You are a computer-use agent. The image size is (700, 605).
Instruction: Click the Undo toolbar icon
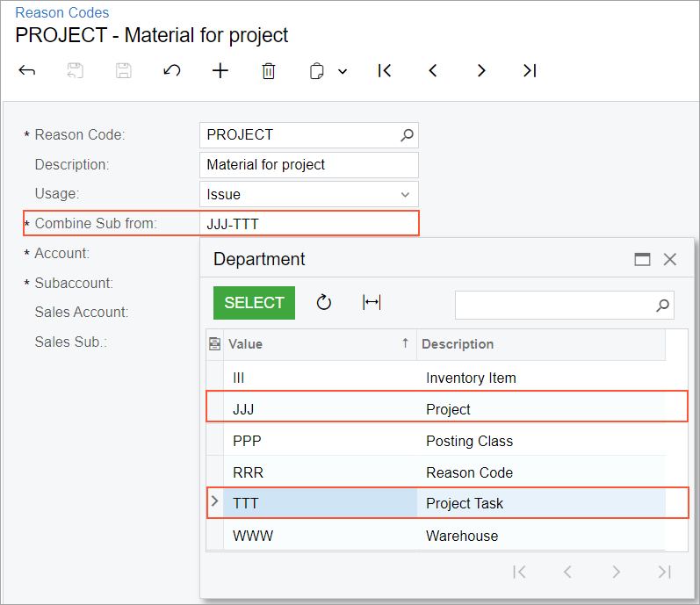click(x=172, y=71)
